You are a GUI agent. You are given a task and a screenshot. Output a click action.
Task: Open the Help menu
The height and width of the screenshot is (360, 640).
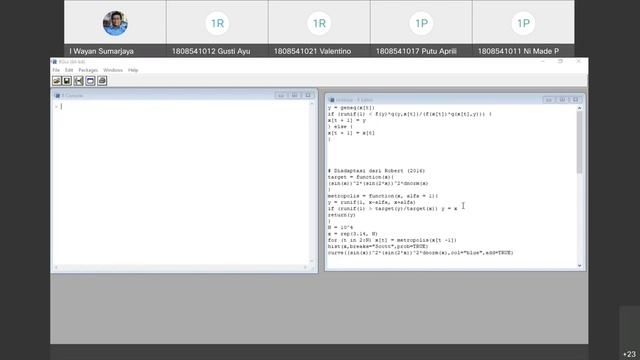pos(133,70)
